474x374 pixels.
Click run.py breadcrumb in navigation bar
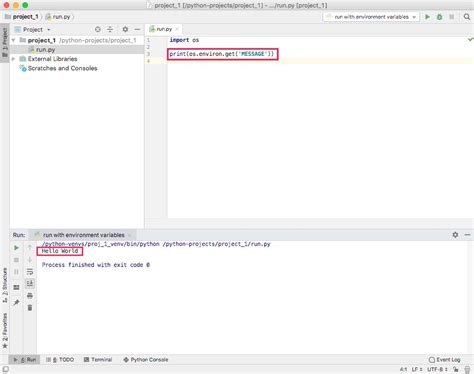tap(58, 17)
